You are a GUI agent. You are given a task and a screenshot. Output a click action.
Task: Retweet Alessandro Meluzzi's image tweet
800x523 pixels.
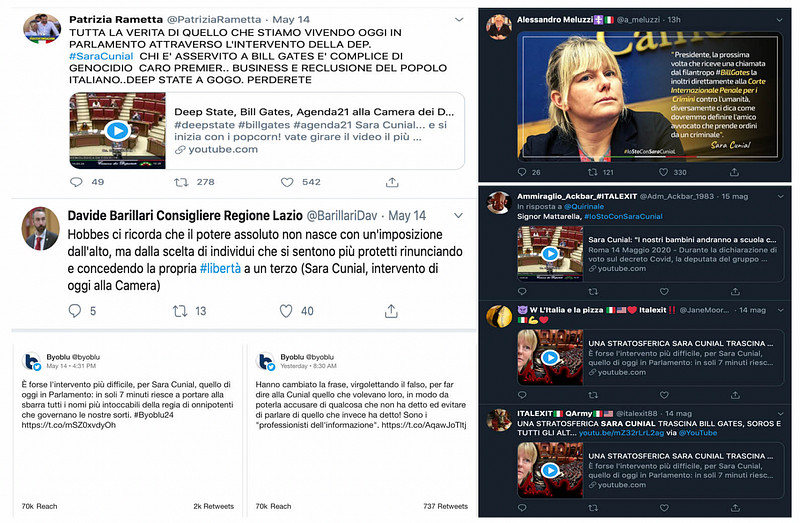pos(592,172)
